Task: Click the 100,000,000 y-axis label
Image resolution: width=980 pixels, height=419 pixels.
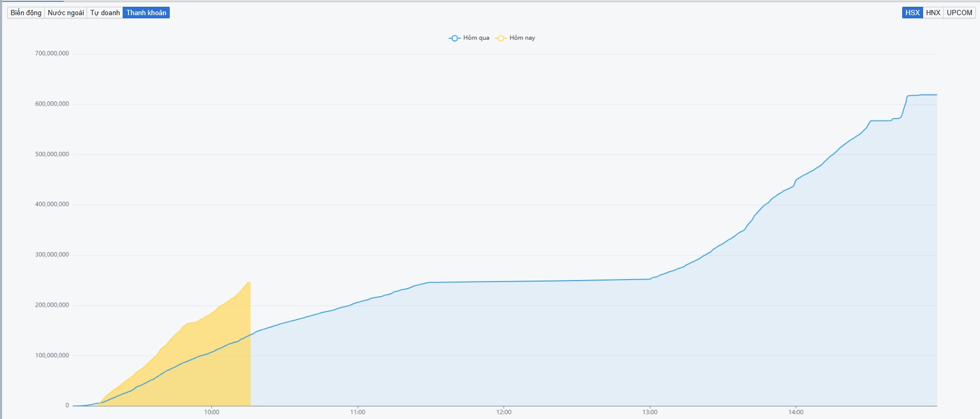Action: (52, 355)
